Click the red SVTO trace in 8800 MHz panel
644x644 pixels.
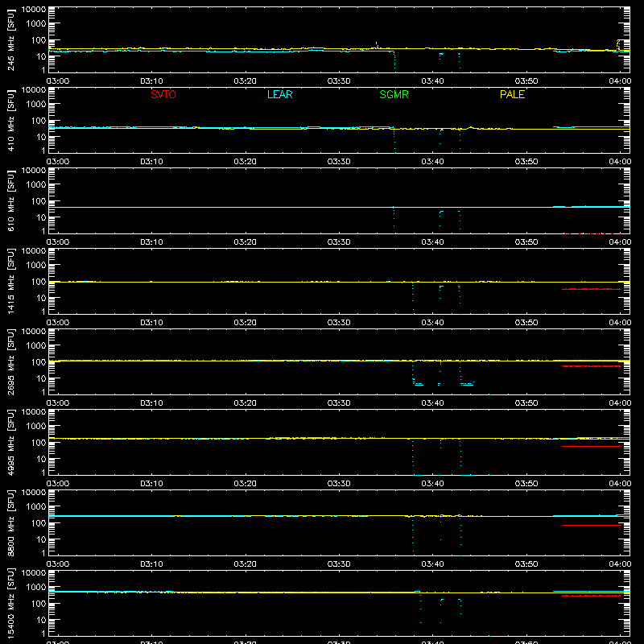[x=591, y=525]
